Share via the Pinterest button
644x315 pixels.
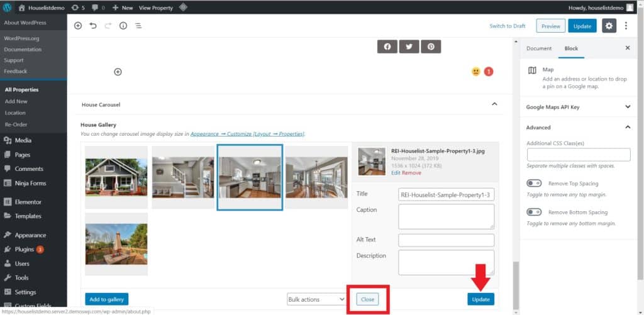coord(431,47)
